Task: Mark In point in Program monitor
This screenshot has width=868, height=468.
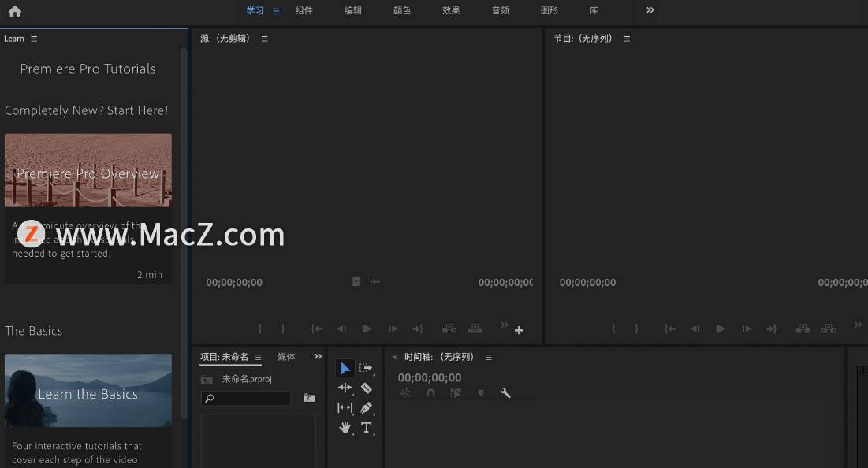Action: point(613,329)
